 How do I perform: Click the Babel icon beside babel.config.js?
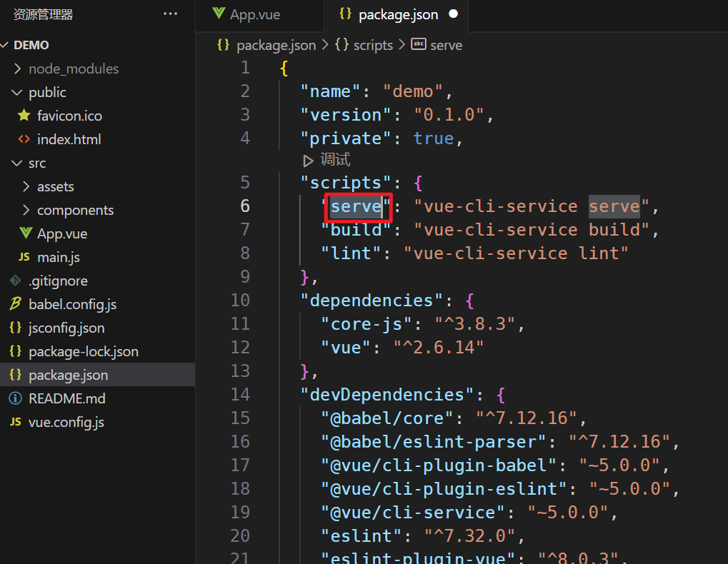[15, 304]
